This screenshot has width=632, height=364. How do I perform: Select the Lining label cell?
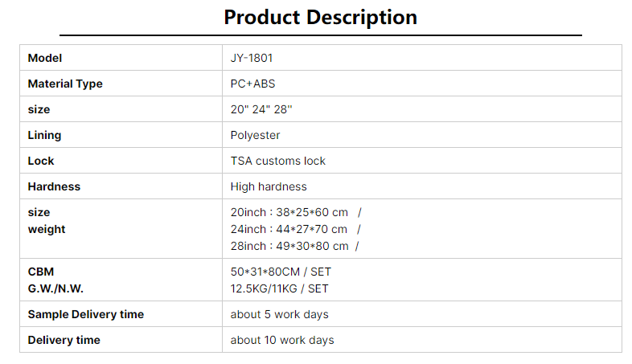click(121, 135)
